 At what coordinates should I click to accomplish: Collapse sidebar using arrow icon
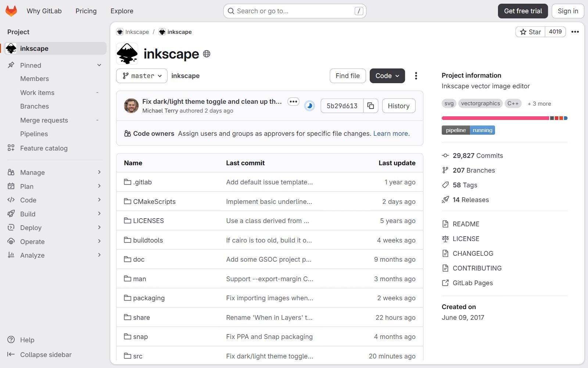tap(11, 354)
